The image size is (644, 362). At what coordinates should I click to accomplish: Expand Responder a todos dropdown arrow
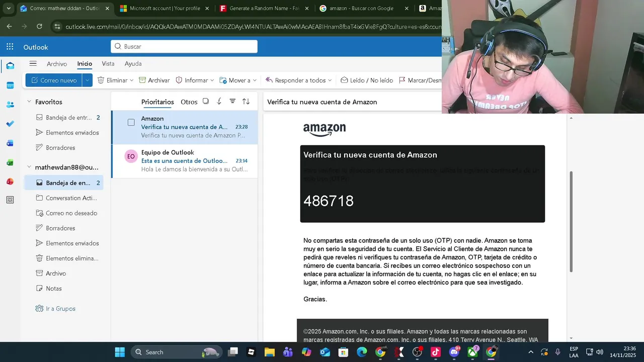[330, 80]
